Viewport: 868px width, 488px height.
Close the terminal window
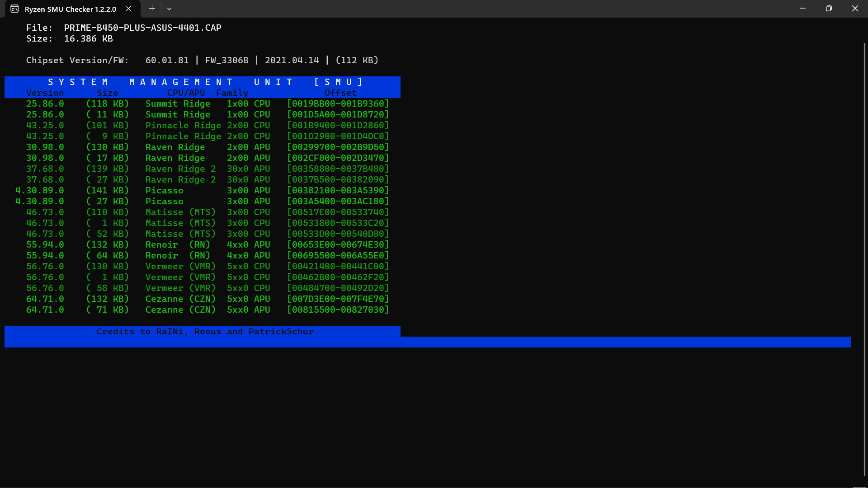click(855, 9)
